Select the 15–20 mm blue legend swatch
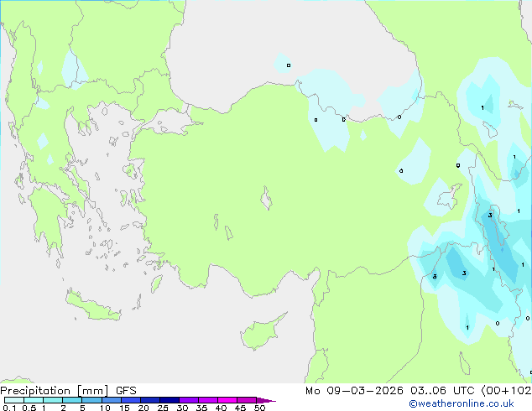The width and height of the screenshot is (532, 411). pos(131,400)
